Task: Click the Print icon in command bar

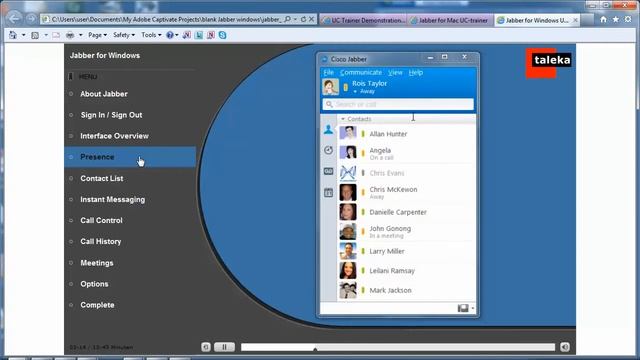Action: pos(70,35)
